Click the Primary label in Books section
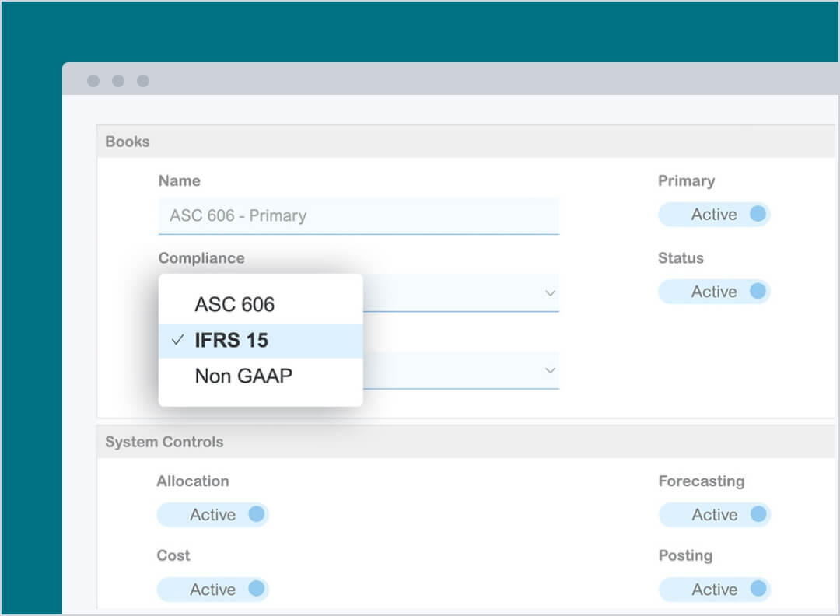840x616 pixels. [x=686, y=181]
